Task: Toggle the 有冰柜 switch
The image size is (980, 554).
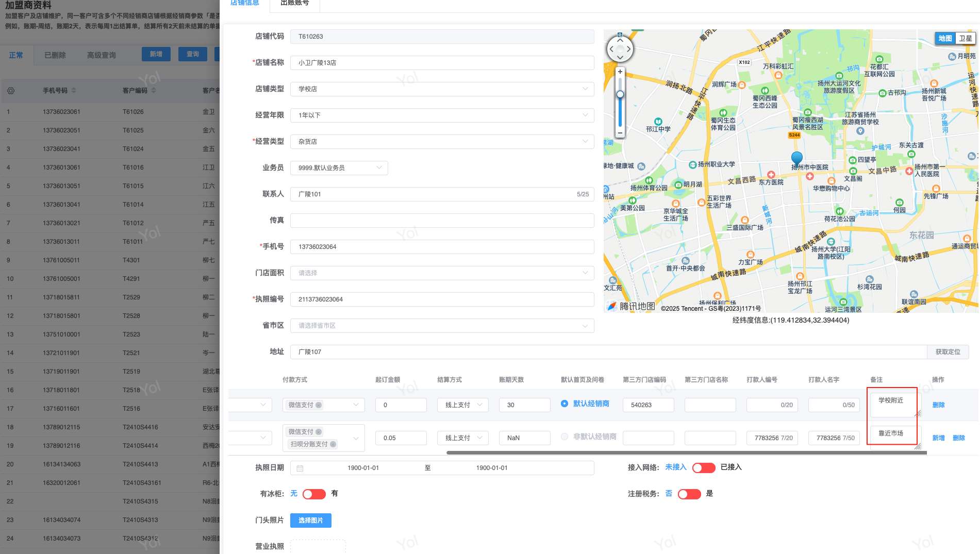Action: [314, 494]
